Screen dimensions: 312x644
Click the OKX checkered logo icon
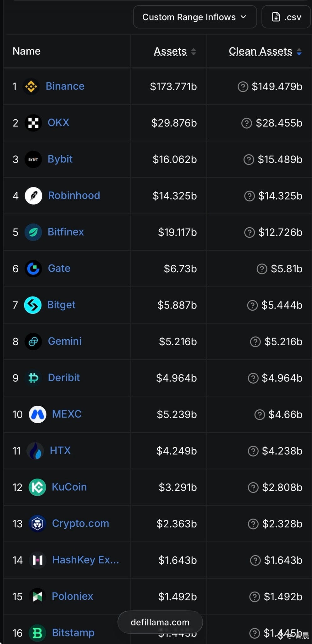(x=33, y=123)
